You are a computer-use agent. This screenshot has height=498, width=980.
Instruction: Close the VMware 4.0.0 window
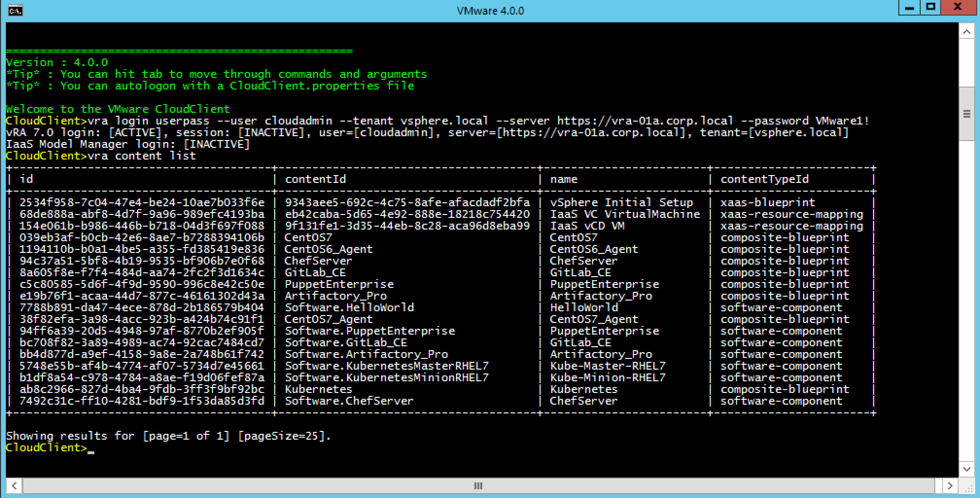coord(958,8)
